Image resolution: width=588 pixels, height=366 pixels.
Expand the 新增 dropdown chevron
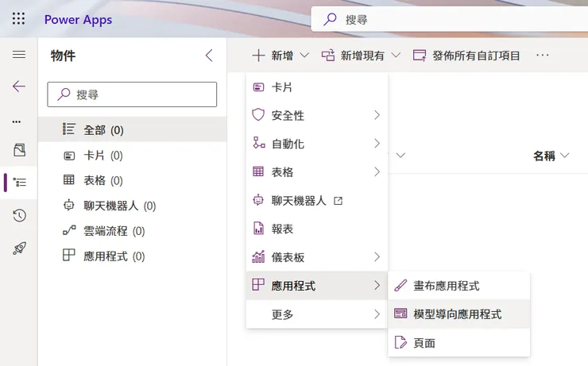[x=304, y=56]
